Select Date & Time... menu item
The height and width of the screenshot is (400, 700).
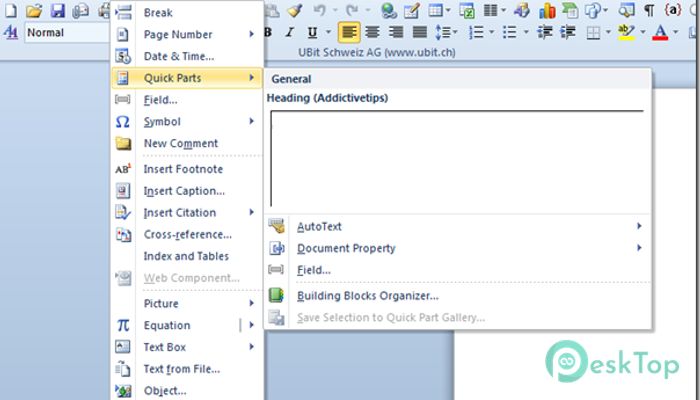tap(187, 56)
